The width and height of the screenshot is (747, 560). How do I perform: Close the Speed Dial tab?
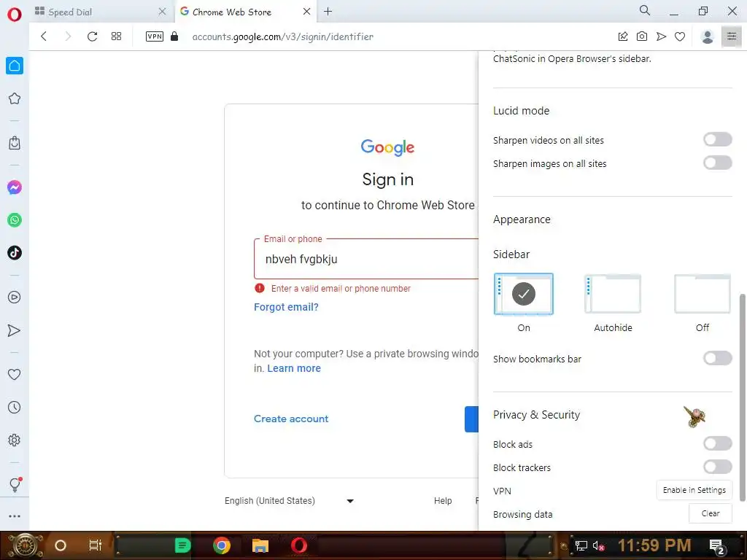pos(162,12)
